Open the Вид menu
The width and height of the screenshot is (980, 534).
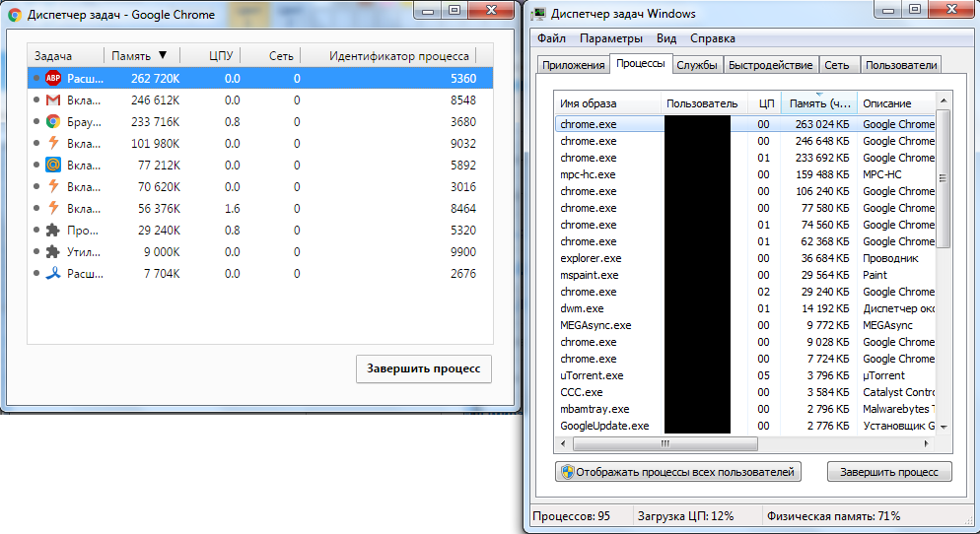[x=666, y=38]
